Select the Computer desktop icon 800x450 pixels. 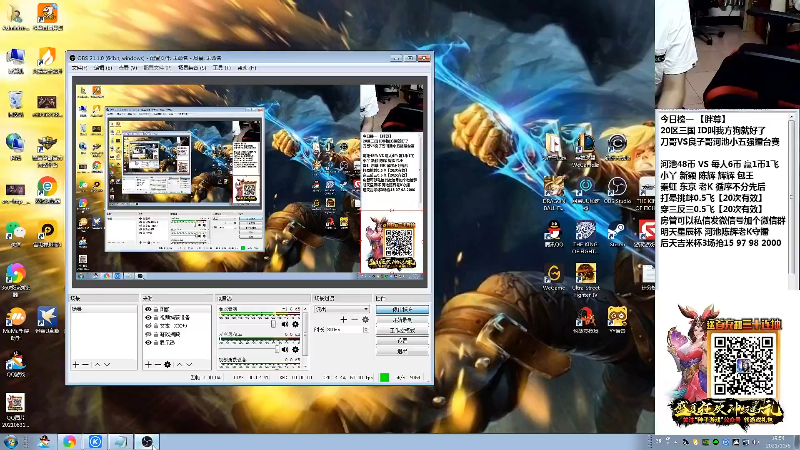click(x=15, y=61)
